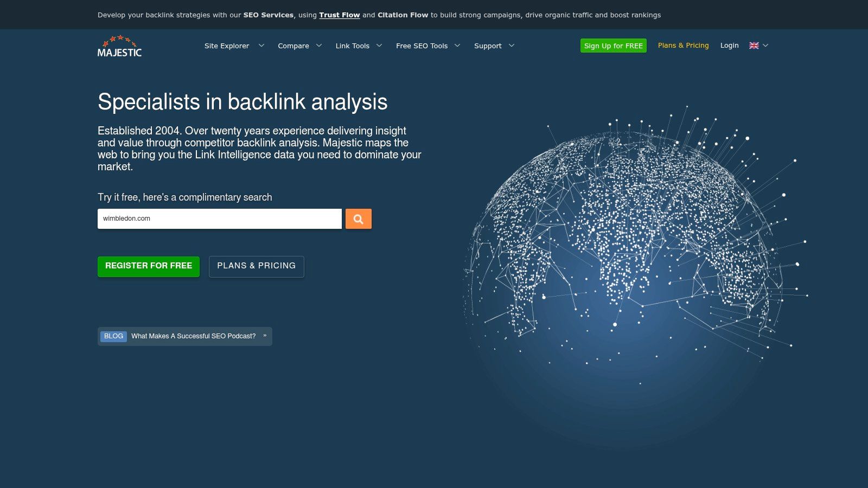Open the language dropdown arrow
This screenshot has height=488, width=868.
765,46
